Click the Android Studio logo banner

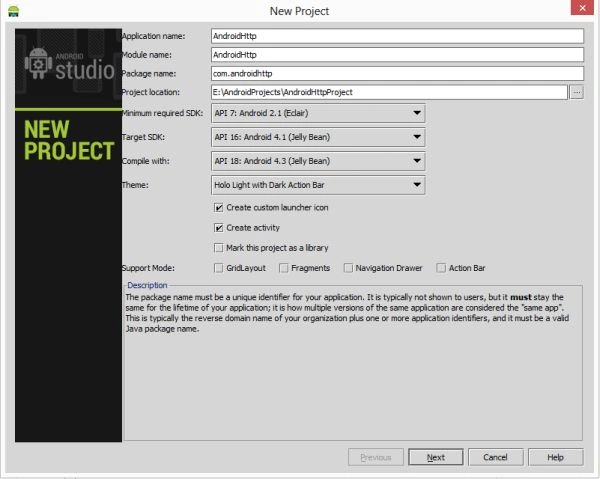[68, 68]
